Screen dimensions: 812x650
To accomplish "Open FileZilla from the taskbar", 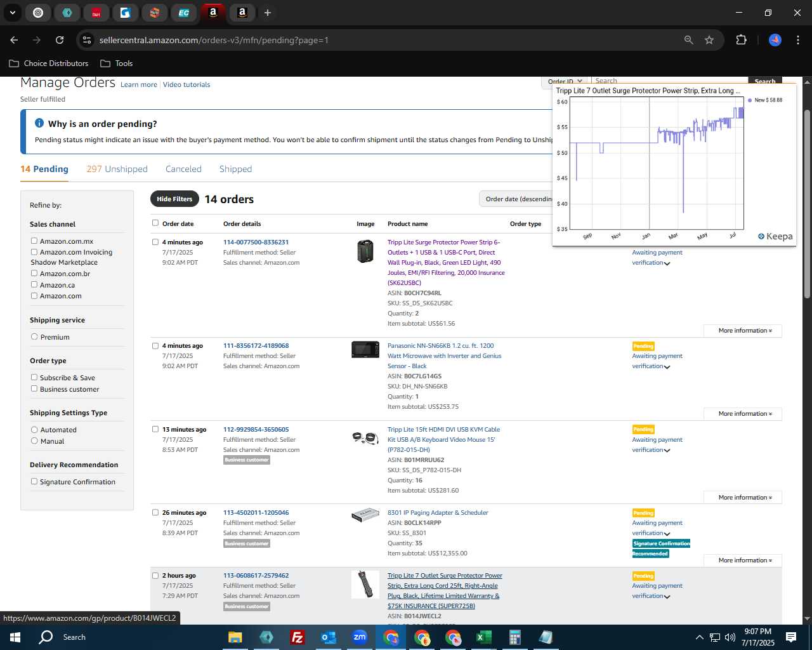I will 297,637.
